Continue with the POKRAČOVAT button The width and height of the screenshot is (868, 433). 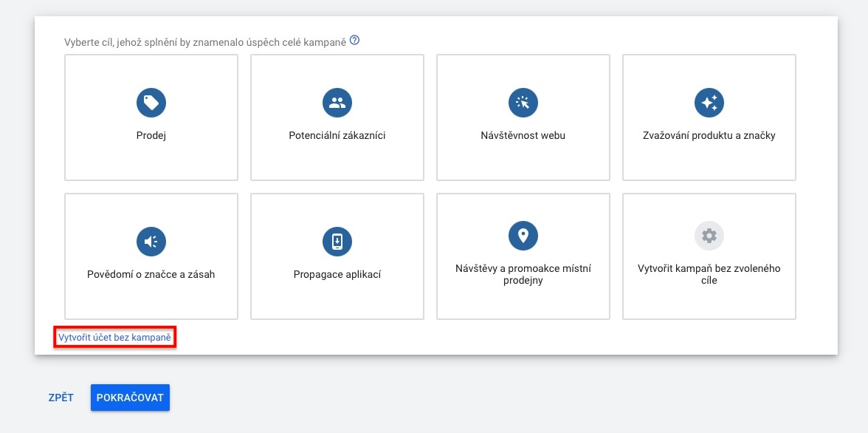[x=130, y=398]
